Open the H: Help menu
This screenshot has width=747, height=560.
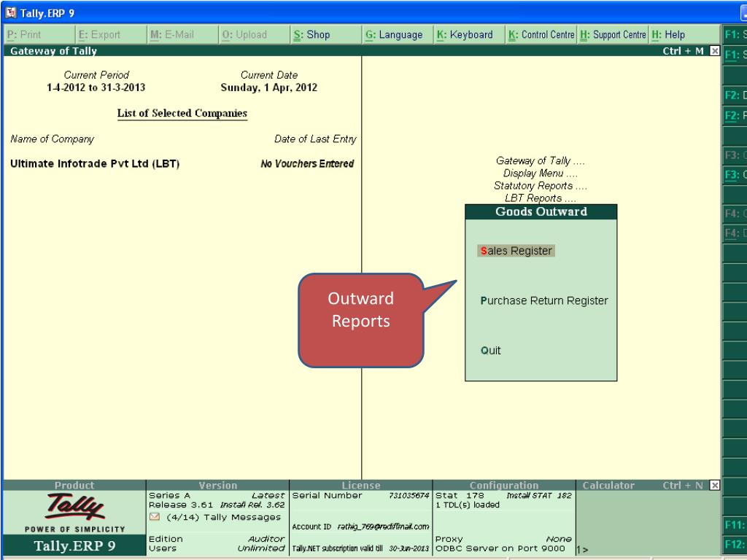(x=684, y=35)
